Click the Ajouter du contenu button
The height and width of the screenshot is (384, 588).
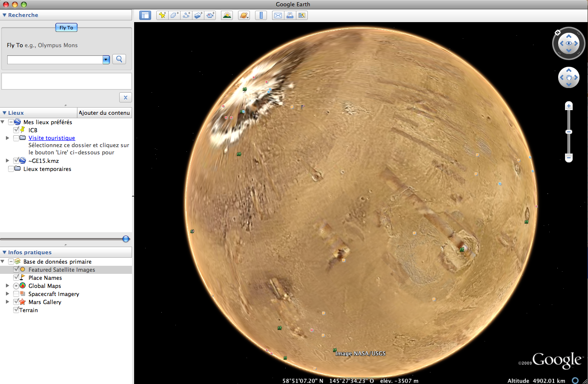(x=104, y=113)
